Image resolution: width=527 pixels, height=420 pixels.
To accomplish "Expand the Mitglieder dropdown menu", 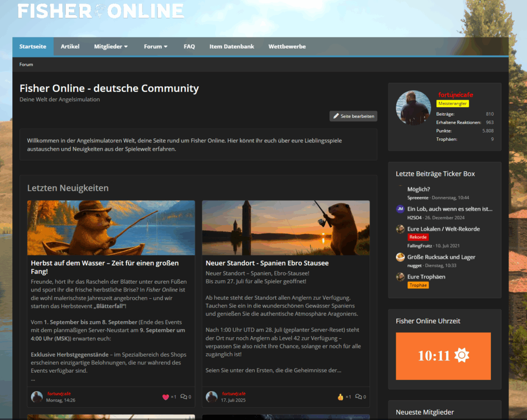I will (x=111, y=46).
